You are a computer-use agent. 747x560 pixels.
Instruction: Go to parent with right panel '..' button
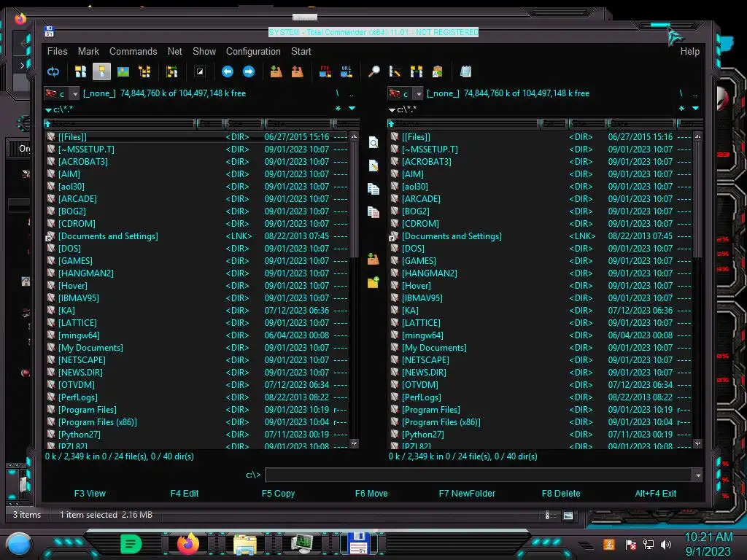[695, 93]
